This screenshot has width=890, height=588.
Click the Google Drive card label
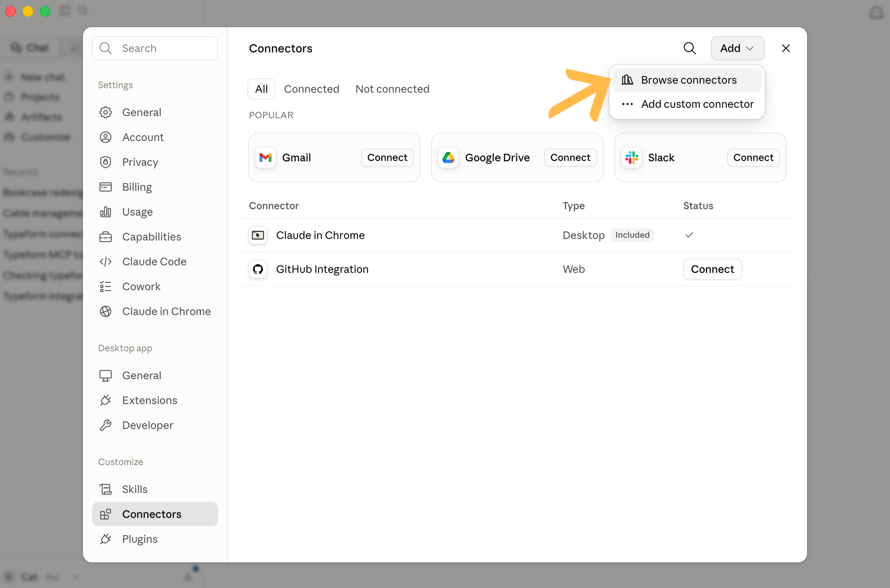point(497,158)
